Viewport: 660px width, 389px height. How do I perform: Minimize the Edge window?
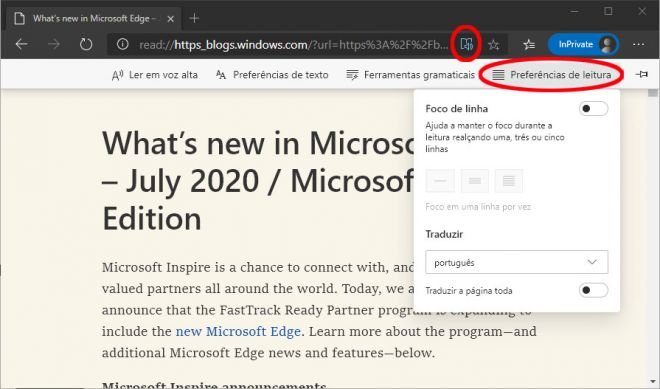click(574, 11)
